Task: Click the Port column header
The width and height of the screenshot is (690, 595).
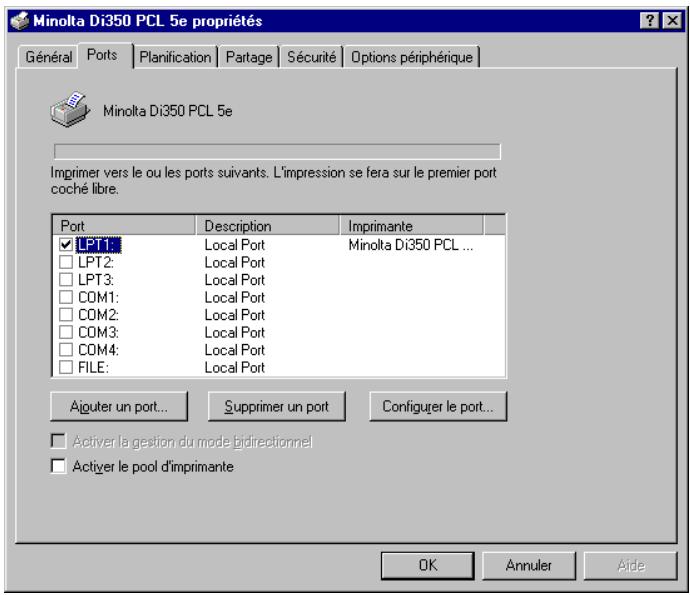Action: [124, 226]
